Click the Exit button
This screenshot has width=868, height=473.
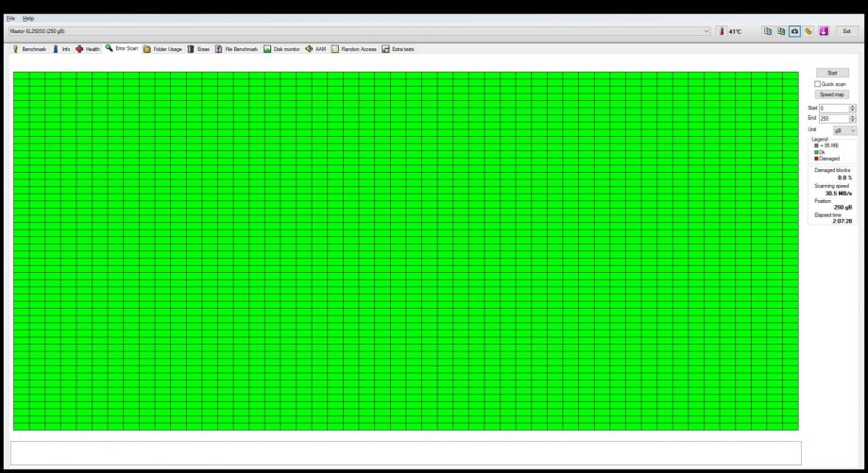point(846,31)
